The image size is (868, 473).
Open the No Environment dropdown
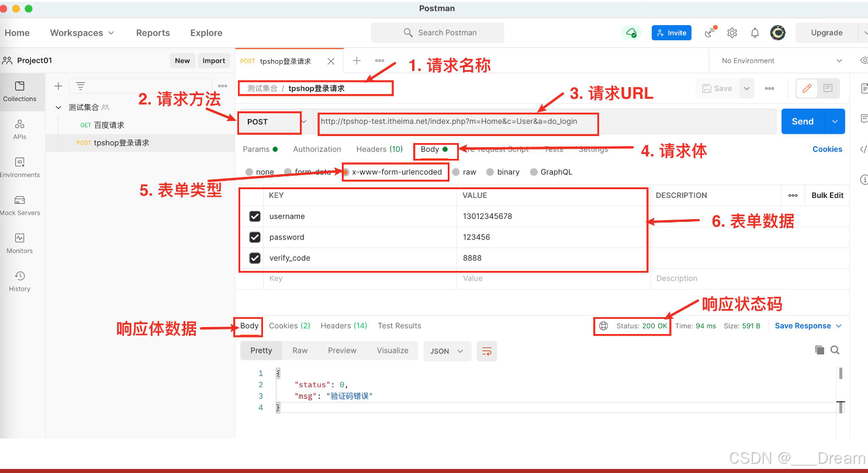(781, 61)
